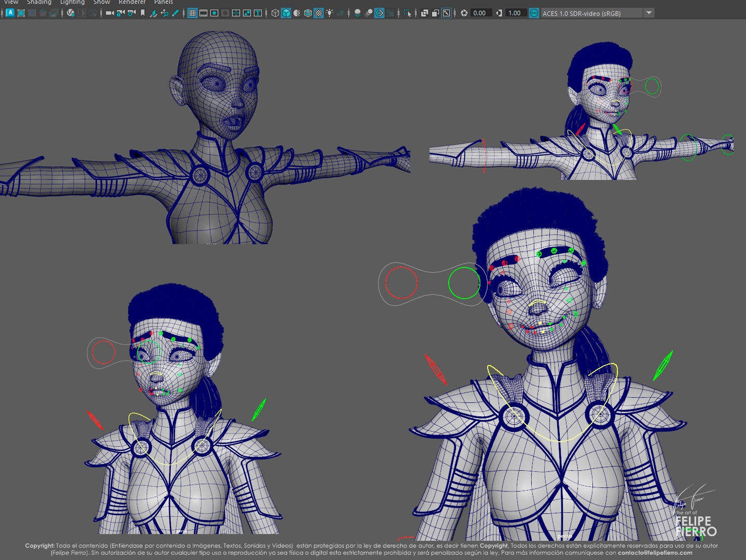The height and width of the screenshot is (560, 746).
Task: Open camera bookmarks icon
Action: (143, 13)
